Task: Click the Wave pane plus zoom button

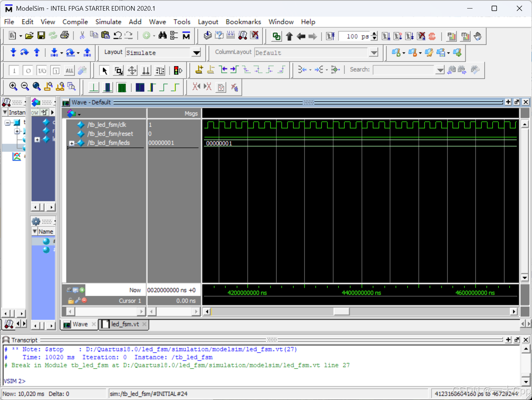Action: point(508,102)
